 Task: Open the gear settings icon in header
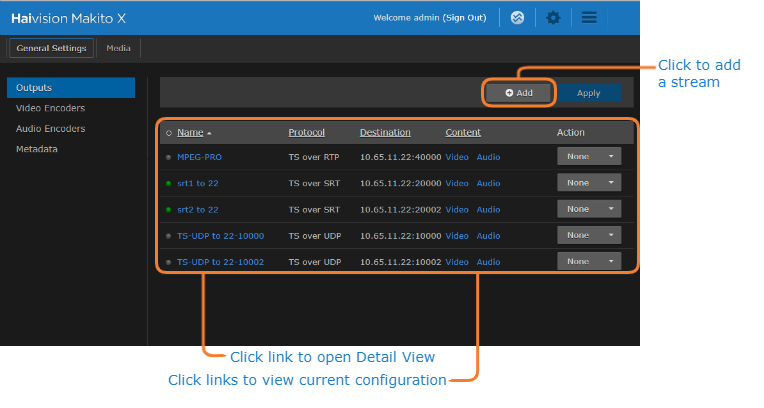tap(553, 18)
